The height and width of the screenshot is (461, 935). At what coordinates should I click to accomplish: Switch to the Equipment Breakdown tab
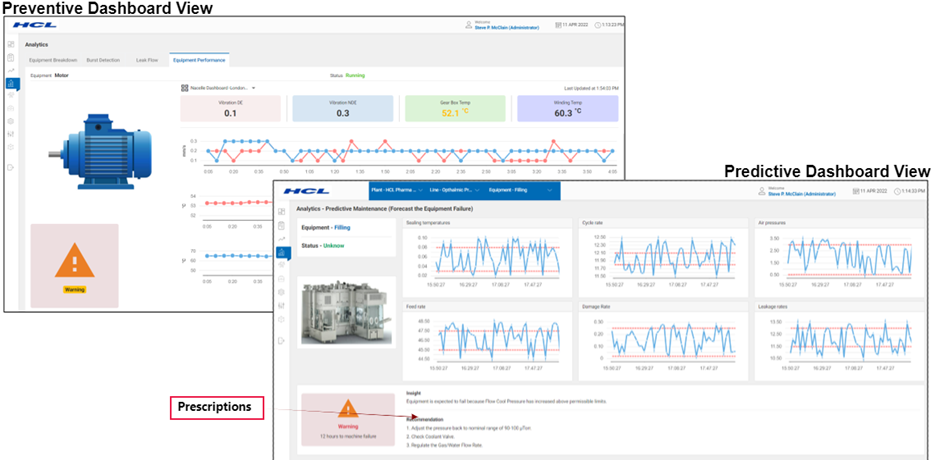coord(53,59)
